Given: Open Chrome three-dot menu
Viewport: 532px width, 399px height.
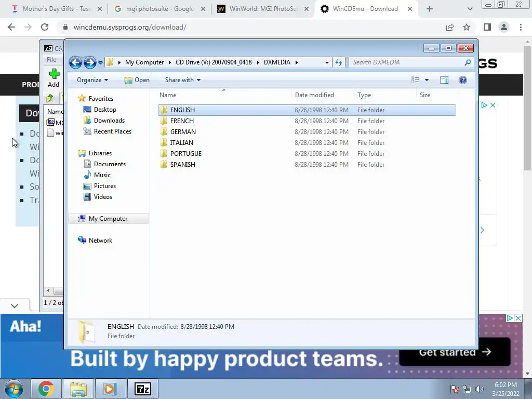Looking at the screenshot, I should pyautogui.click(x=521, y=27).
